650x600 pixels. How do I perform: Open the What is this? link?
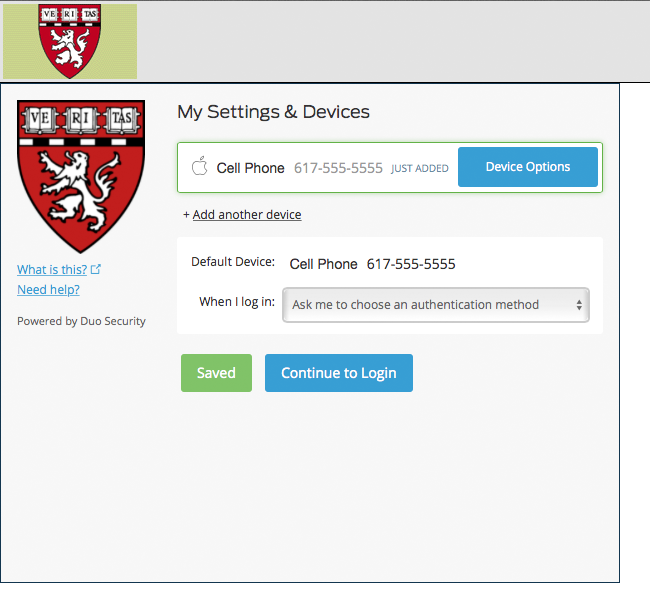52,270
